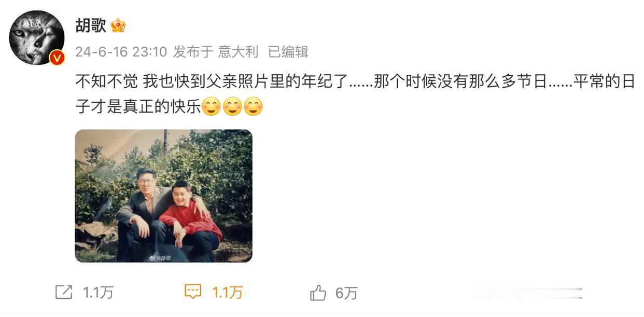Screen dimensions: 644x317
Task: Click the first blushing smile emoji
Action: pyautogui.click(x=211, y=107)
